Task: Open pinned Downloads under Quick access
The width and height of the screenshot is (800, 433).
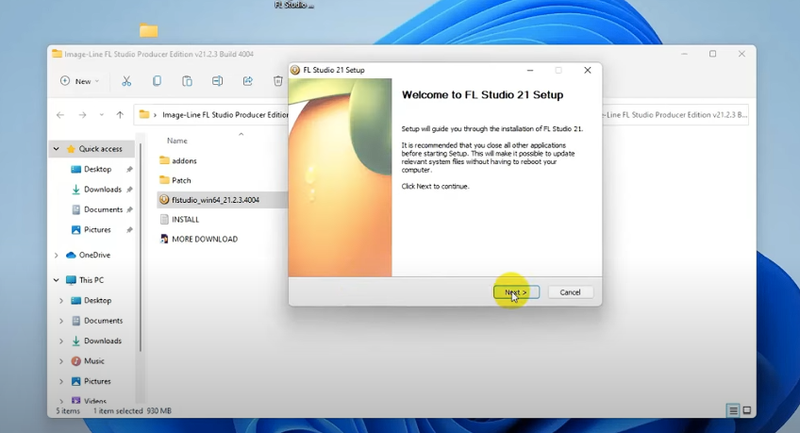Action: (103, 189)
